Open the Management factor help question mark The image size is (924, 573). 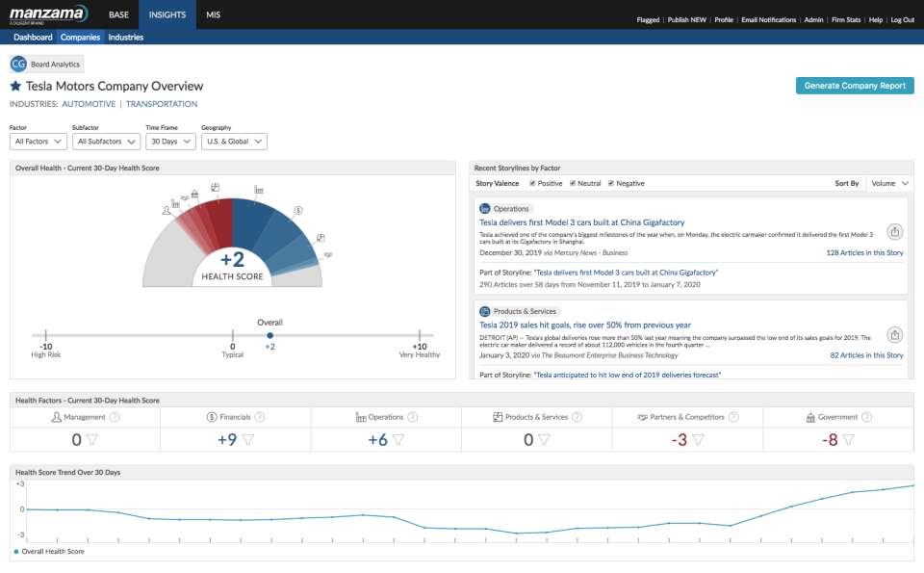click(x=115, y=417)
